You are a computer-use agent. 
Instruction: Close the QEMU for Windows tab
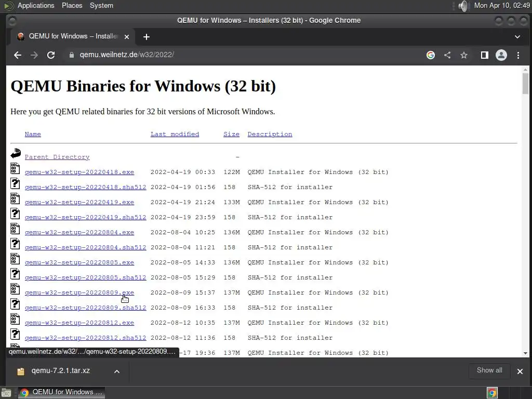coord(127,37)
